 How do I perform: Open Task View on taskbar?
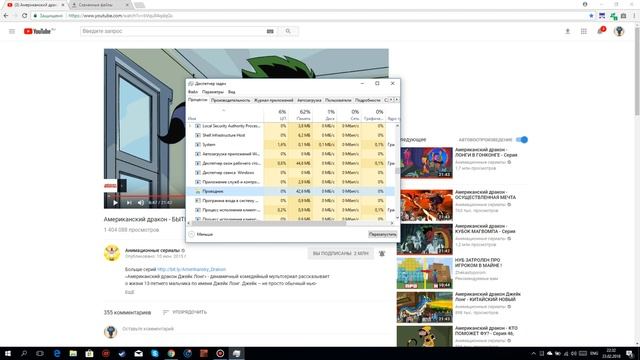40,353
